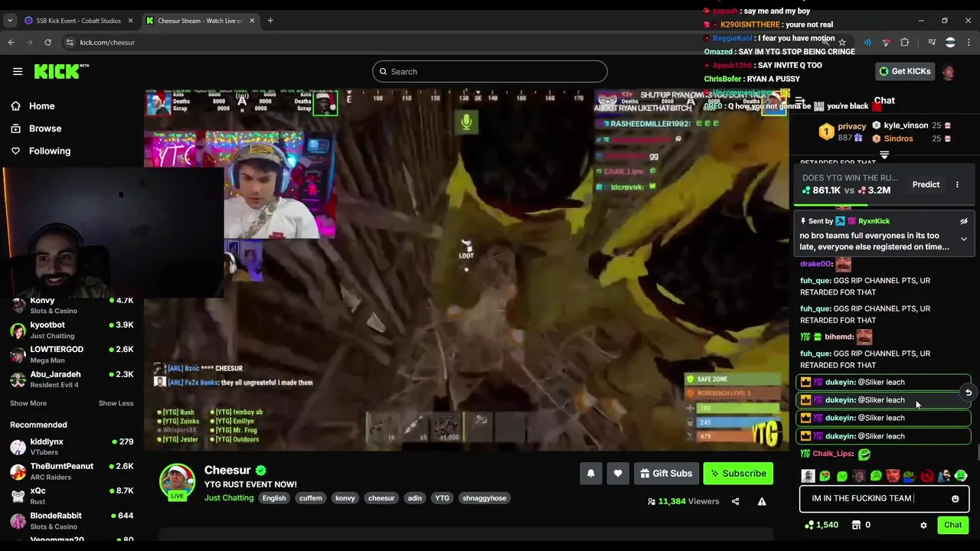Select the konvy tag
Viewport: 980px width, 551px height.
click(x=345, y=498)
